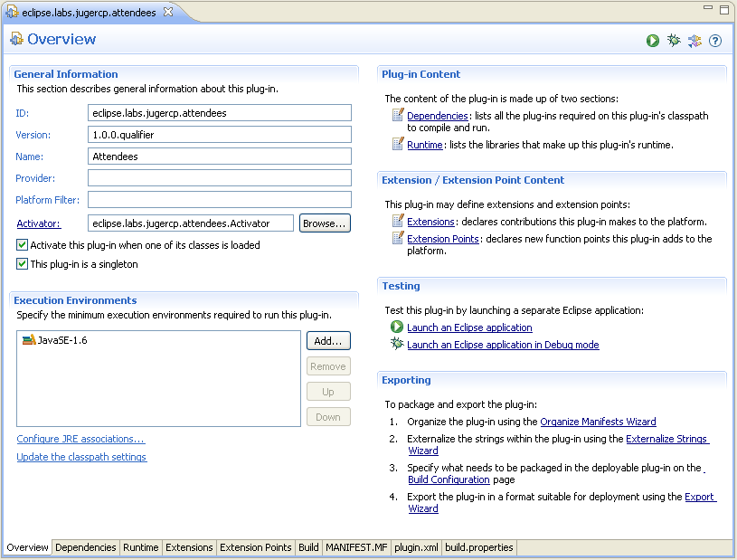Click the Exporting section header
This screenshot has width=737, height=560.
pos(406,380)
